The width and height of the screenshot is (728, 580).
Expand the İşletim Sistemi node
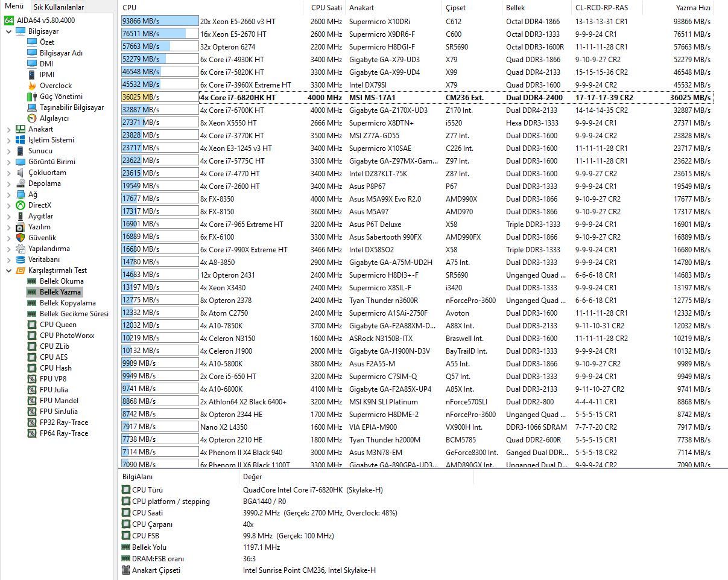tap(8, 140)
